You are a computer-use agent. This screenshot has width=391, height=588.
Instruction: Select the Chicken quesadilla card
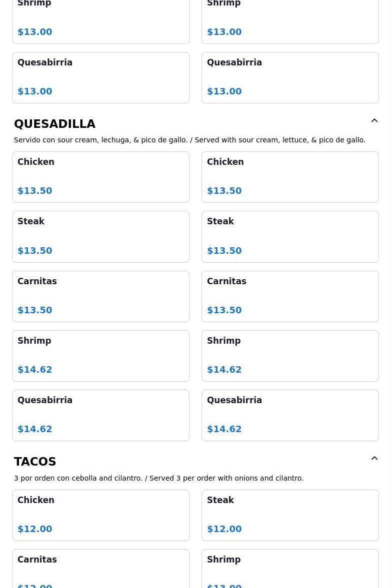coord(100,177)
